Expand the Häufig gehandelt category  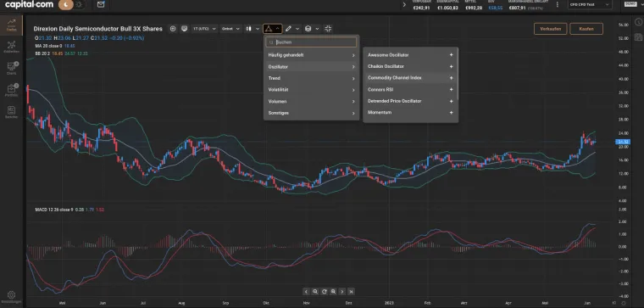point(311,55)
